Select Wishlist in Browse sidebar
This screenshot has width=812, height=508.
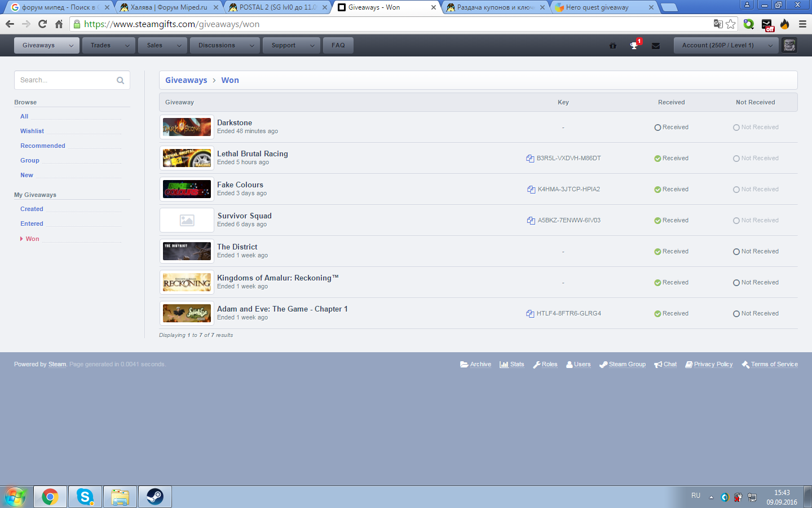tap(32, 131)
